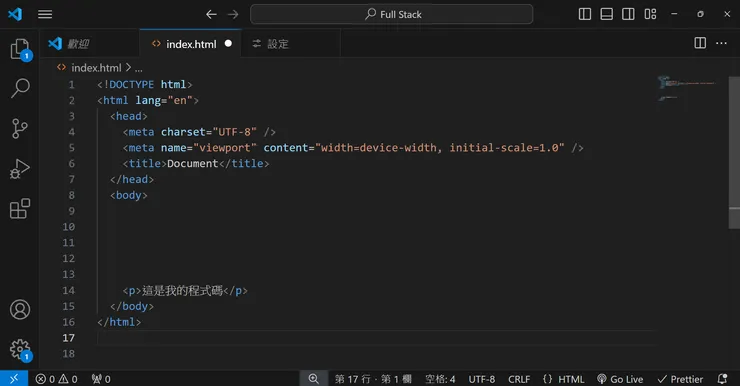Screen dimensions: 740x386
Task: Click index.html in the breadcrumb
Action: (x=96, y=68)
